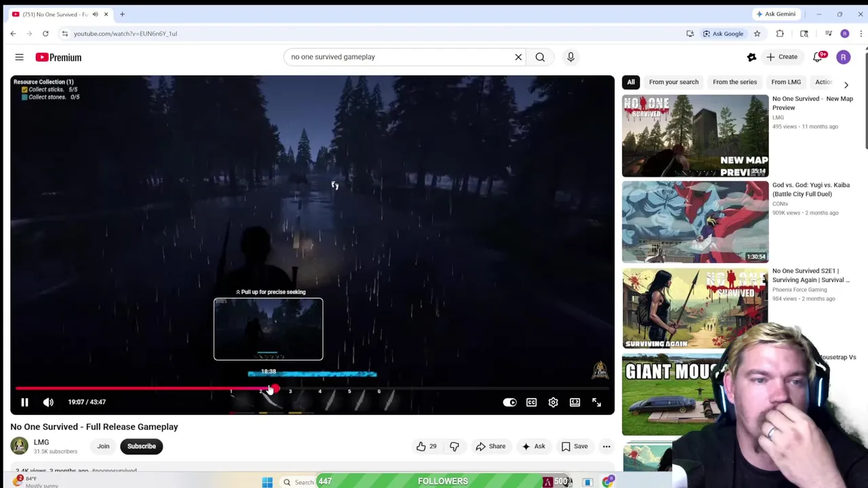868x488 pixels.
Task: Open Chrome profile avatar
Action: 844,33
